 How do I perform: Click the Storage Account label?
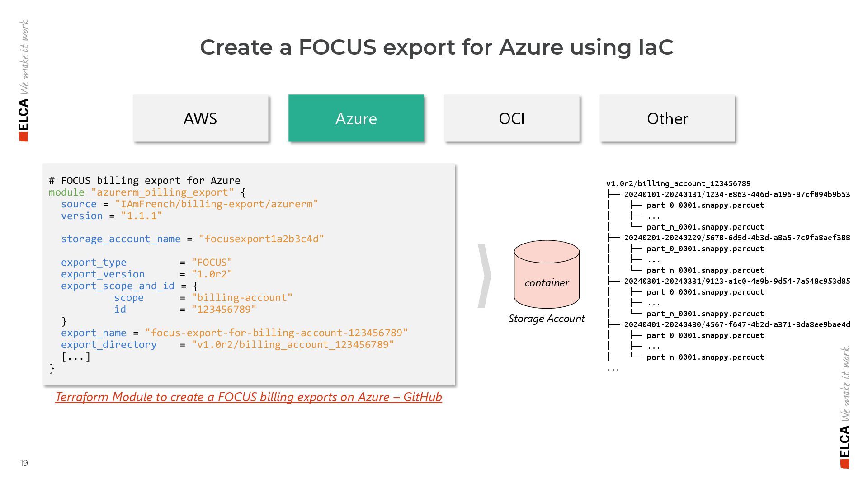(546, 319)
